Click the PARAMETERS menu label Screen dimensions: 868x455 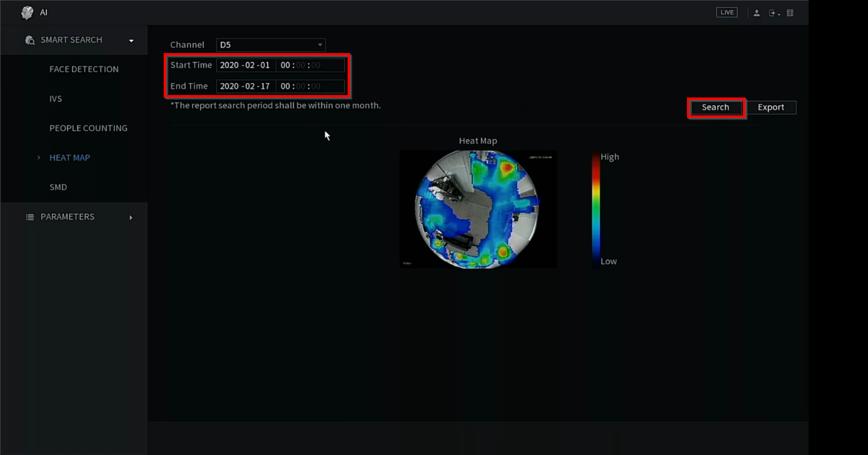coord(68,217)
